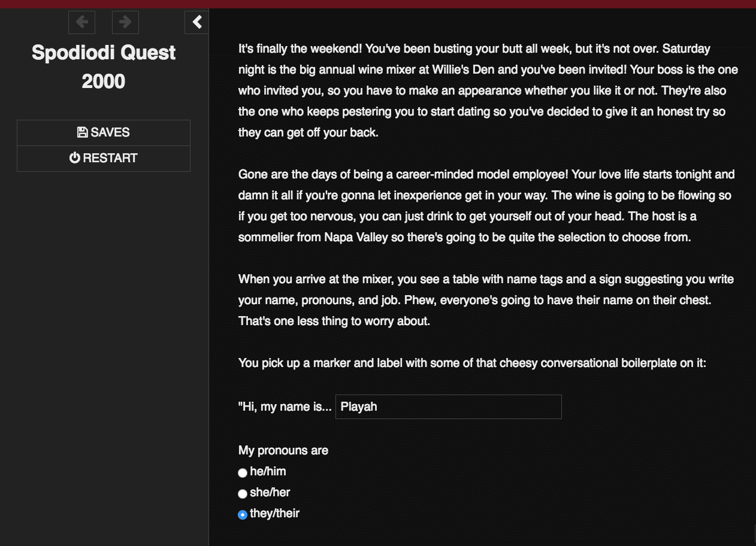Click the "My pronouns are" label
The width and height of the screenshot is (756, 546).
[x=283, y=450]
